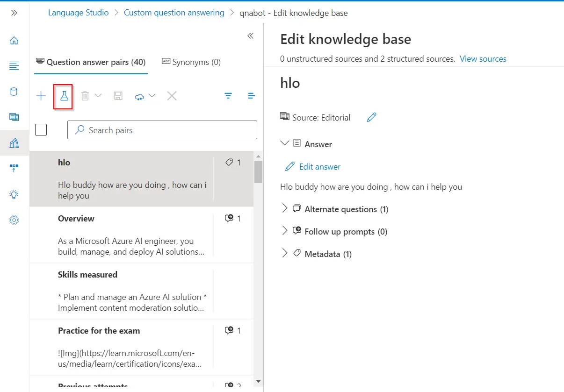Click the X discard changes icon
The image size is (564, 392).
click(x=172, y=96)
